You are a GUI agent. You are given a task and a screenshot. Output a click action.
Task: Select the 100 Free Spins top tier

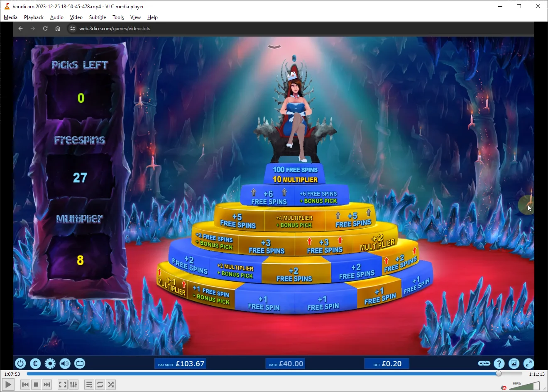(x=295, y=174)
